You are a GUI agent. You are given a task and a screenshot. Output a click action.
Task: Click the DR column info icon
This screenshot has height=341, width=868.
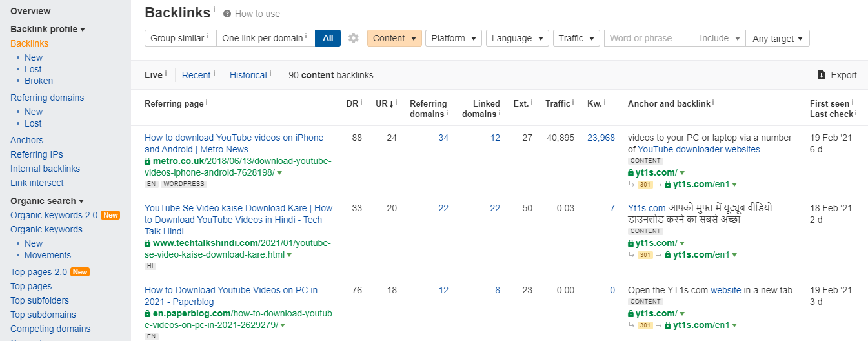(x=361, y=102)
